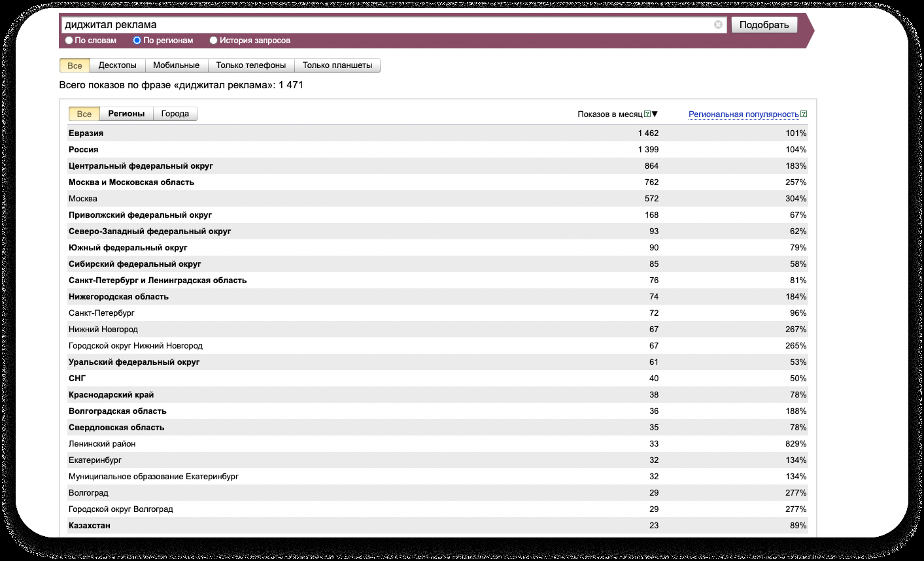
Task: Select the Евразия row label
Action: click(86, 133)
